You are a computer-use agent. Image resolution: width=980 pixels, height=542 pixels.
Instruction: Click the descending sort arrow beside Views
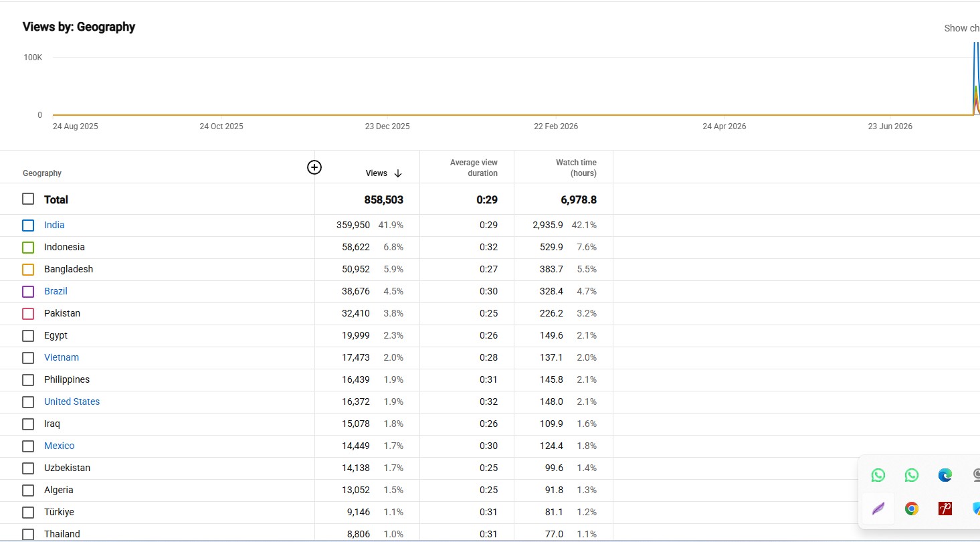[x=398, y=173]
